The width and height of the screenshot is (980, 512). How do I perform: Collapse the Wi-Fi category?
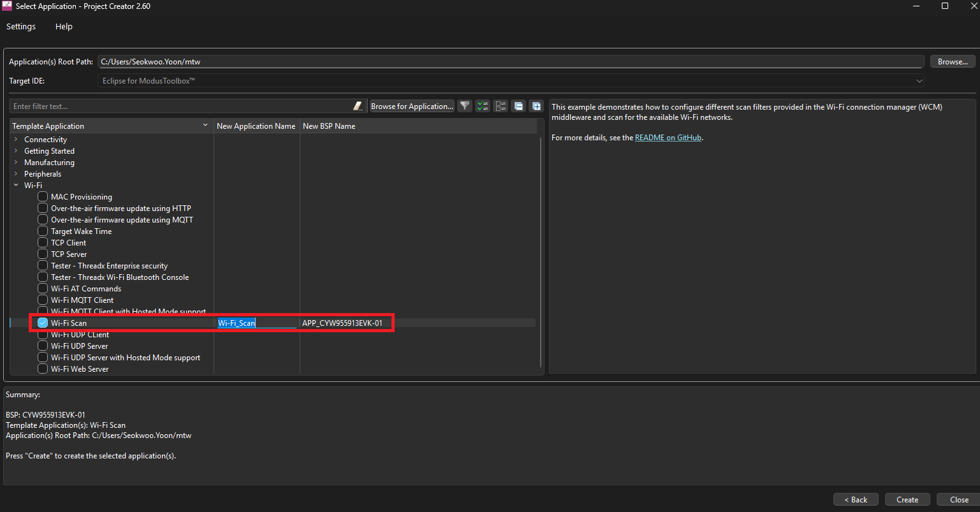[x=16, y=186]
